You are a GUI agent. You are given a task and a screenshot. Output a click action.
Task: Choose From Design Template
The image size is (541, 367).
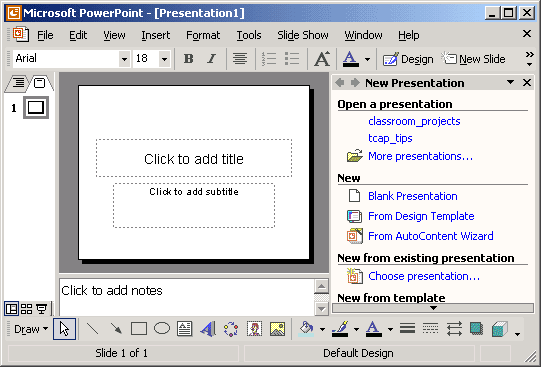(421, 216)
